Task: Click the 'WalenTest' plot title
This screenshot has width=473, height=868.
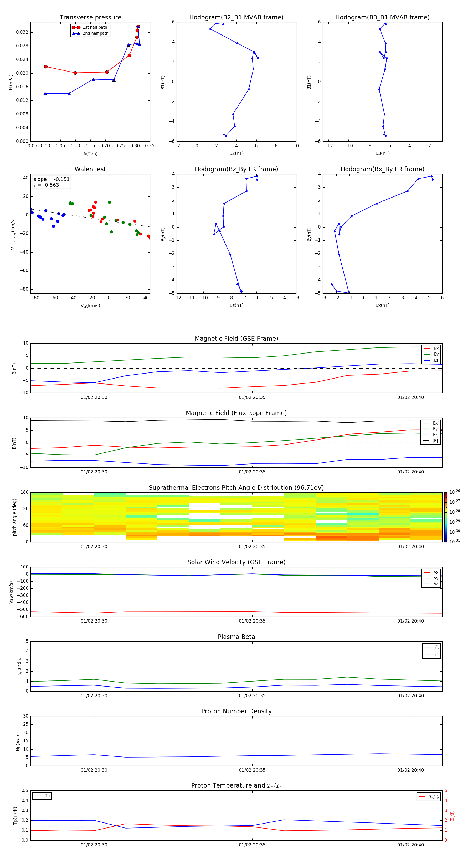Action: (90, 169)
